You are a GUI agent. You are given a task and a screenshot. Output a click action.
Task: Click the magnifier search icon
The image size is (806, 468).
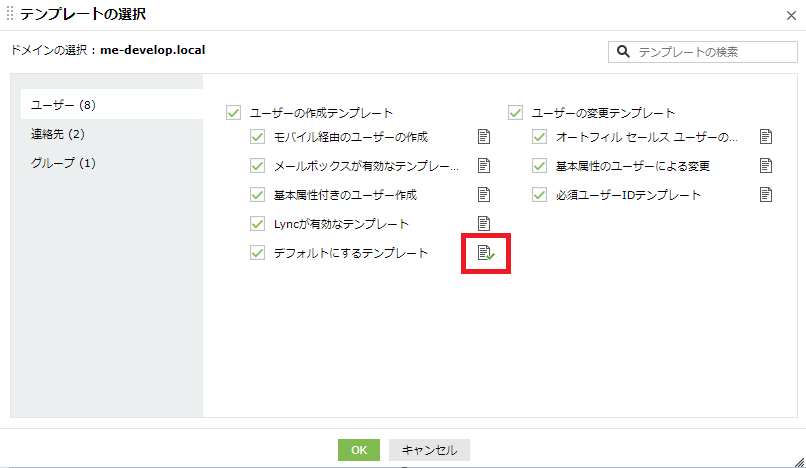coord(623,51)
